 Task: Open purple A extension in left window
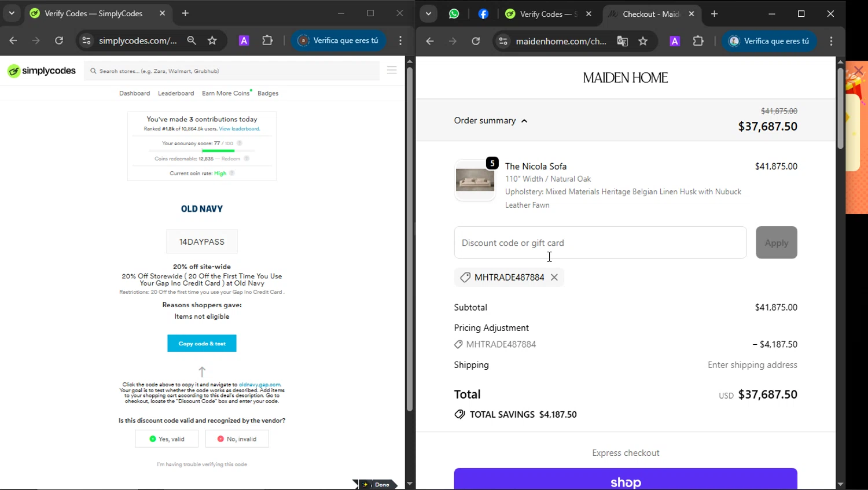pos(244,40)
